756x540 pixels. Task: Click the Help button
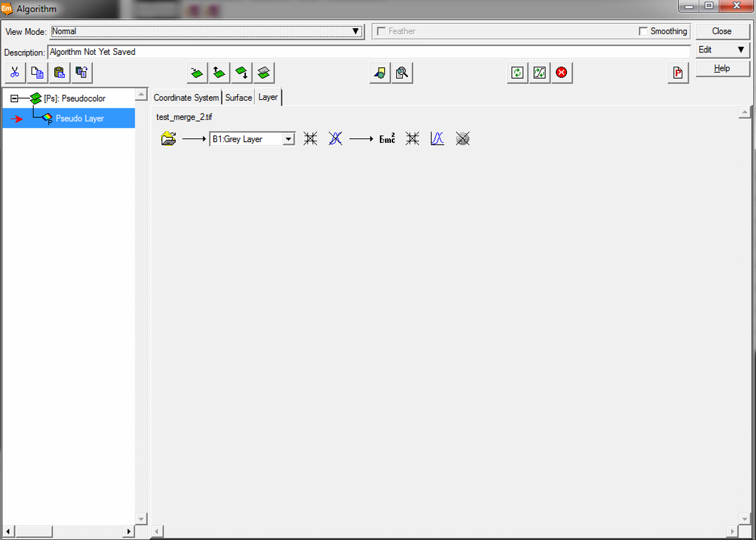pos(722,69)
